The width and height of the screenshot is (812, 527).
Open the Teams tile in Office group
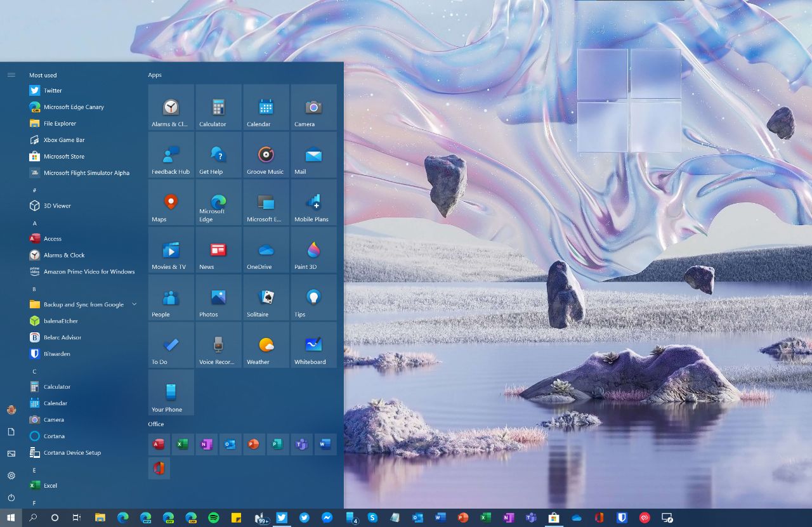(x=301, y=445)
